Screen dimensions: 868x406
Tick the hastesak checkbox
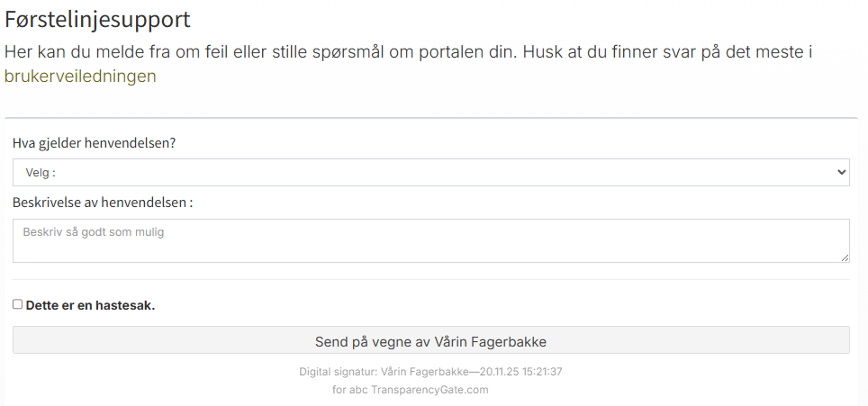(x=17, y=304)
